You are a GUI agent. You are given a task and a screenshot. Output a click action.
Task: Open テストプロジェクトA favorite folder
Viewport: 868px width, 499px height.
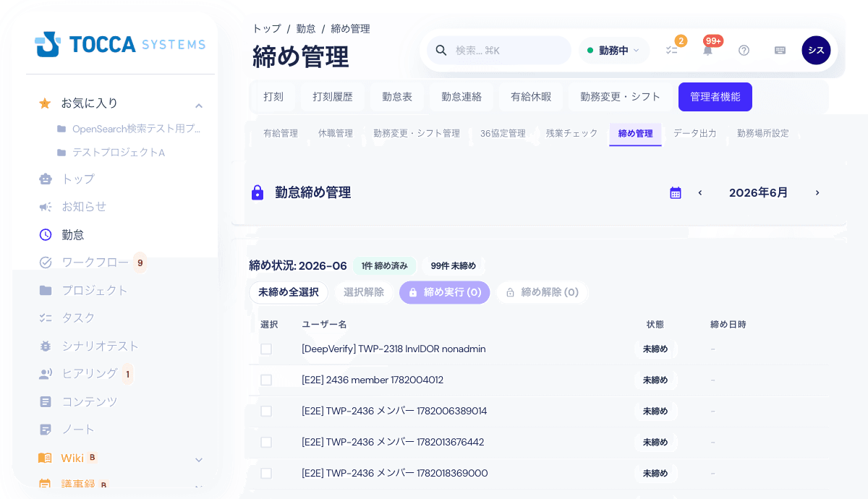111,153
